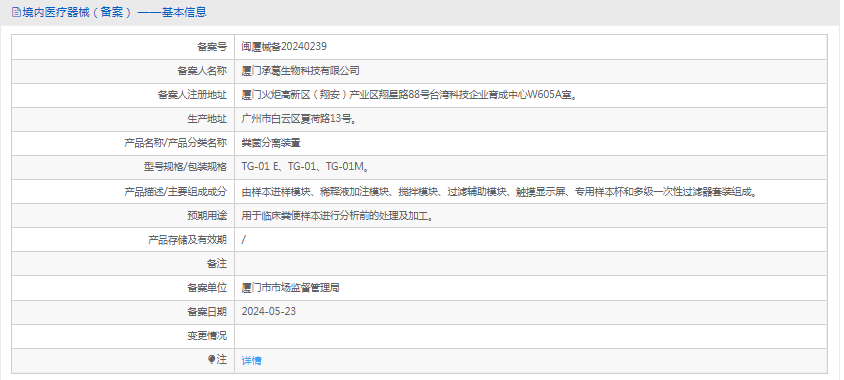Select product name 粪菌分离装置

271,143
